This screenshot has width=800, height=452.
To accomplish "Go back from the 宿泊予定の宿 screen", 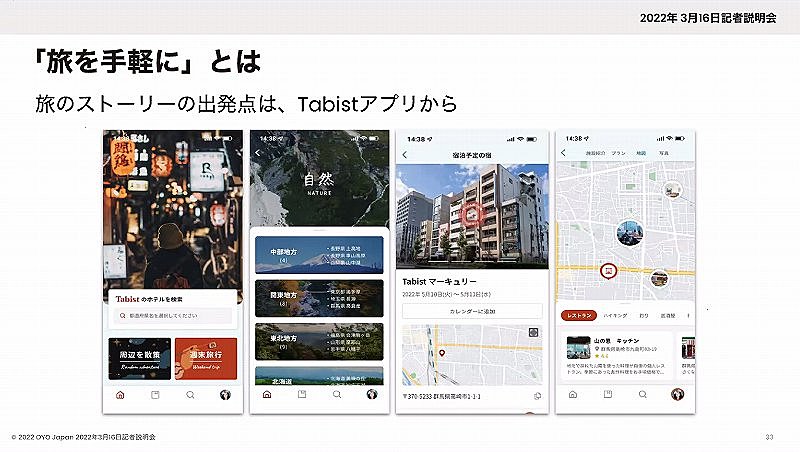I will pyautogui.click(x=405, y=155).
